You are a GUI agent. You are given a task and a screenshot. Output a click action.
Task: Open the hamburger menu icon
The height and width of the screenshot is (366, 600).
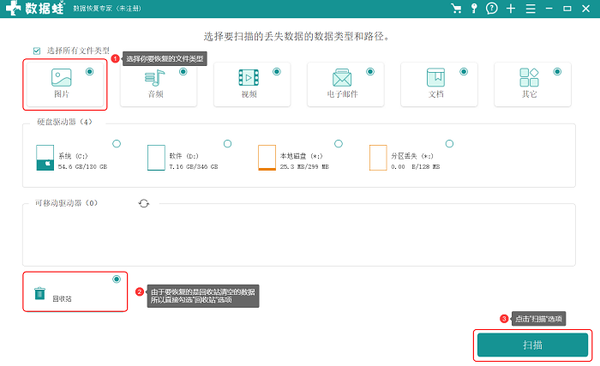[x=530, y=8]
